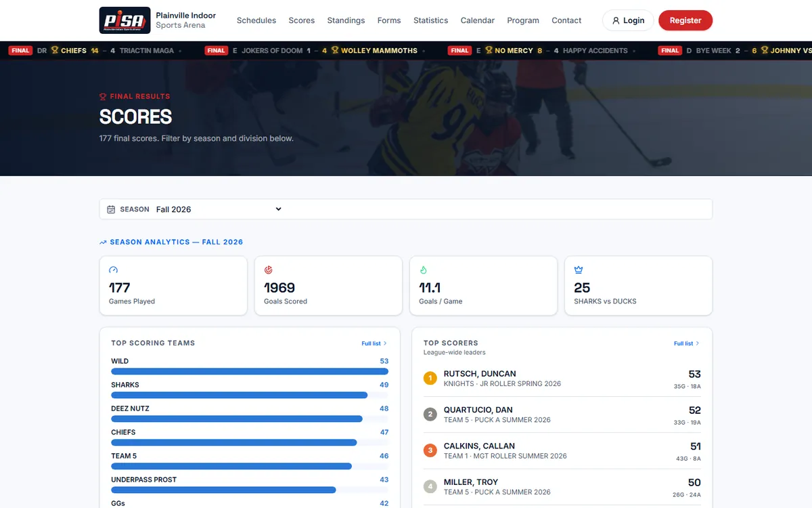Click the SCORES page heading
Screen dimensions: 812x508
(x=135, y=117)
